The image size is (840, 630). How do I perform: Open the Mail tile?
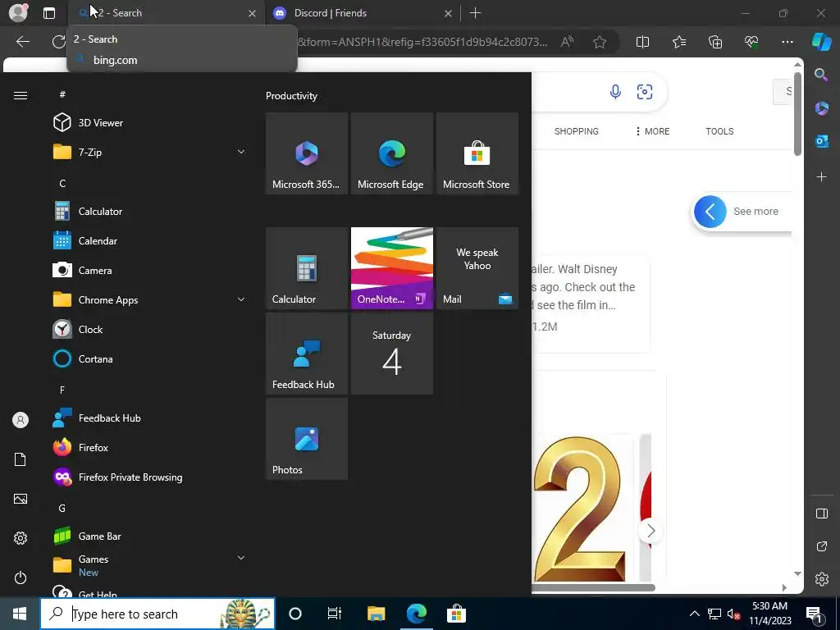(477, 268)
